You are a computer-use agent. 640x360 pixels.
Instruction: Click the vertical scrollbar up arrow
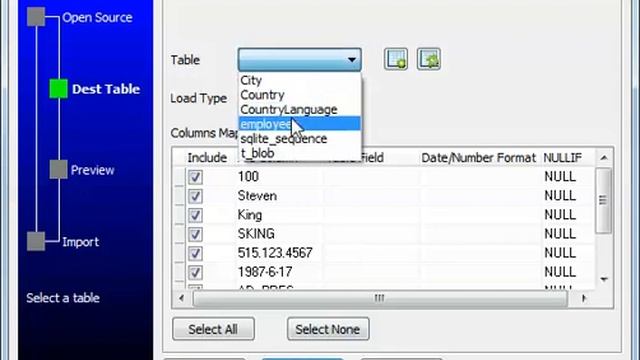pyautogui.click(x=604, y=158)
